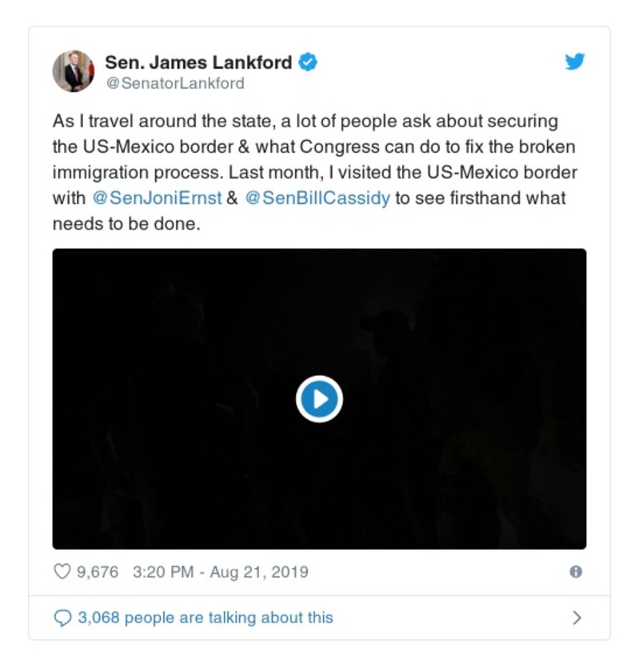Open the @SenBillCassidy mention
This screenshot has width=639, height=672.
coord(318,198)
